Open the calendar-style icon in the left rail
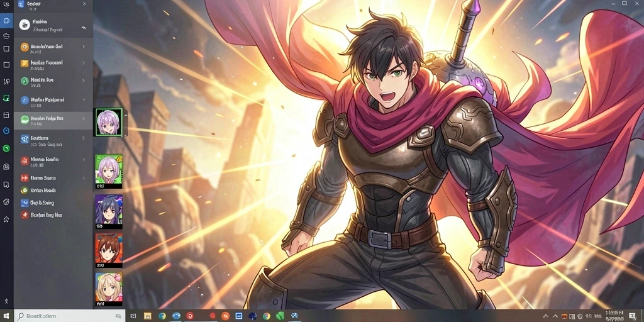Viewport: 644px width, 322px height. (x=6, y=116)
